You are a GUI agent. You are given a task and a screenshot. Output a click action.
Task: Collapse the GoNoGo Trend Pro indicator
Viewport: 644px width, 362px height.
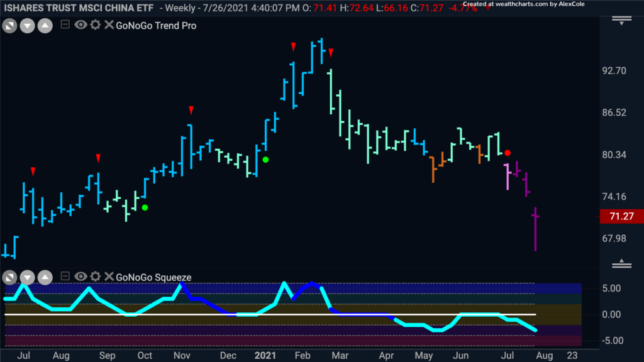tap(65, 25)
